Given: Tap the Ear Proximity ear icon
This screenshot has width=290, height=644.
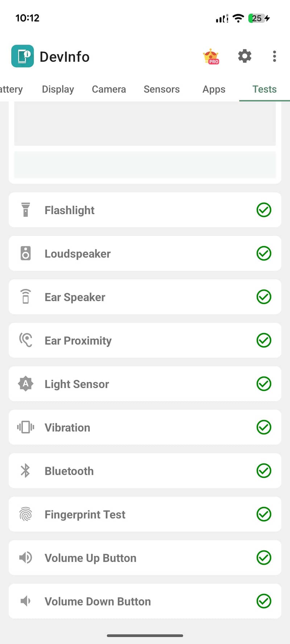Looking at the screenshot, I should pos(25,340).
